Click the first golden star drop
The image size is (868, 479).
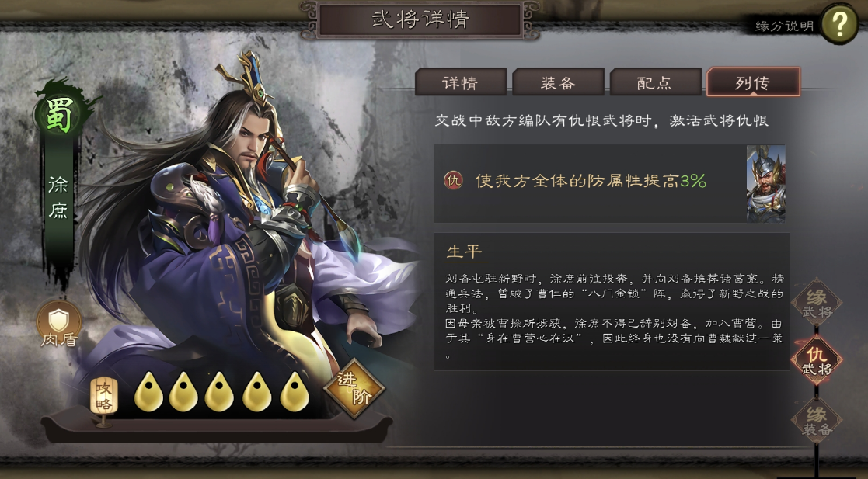tap(148, 391)
